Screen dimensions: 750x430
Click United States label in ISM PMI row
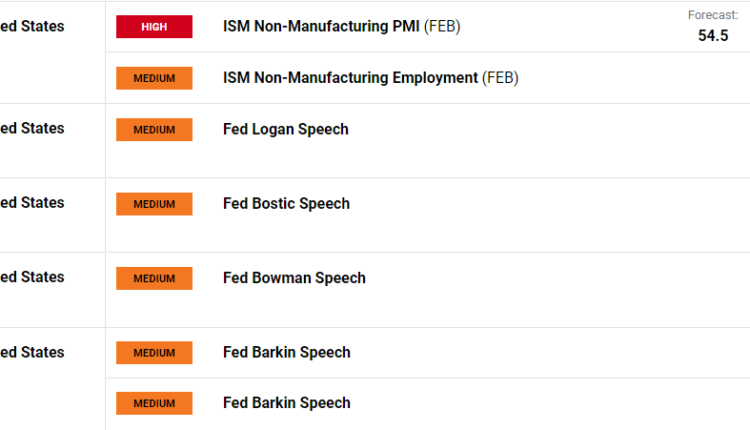point(32,27)
